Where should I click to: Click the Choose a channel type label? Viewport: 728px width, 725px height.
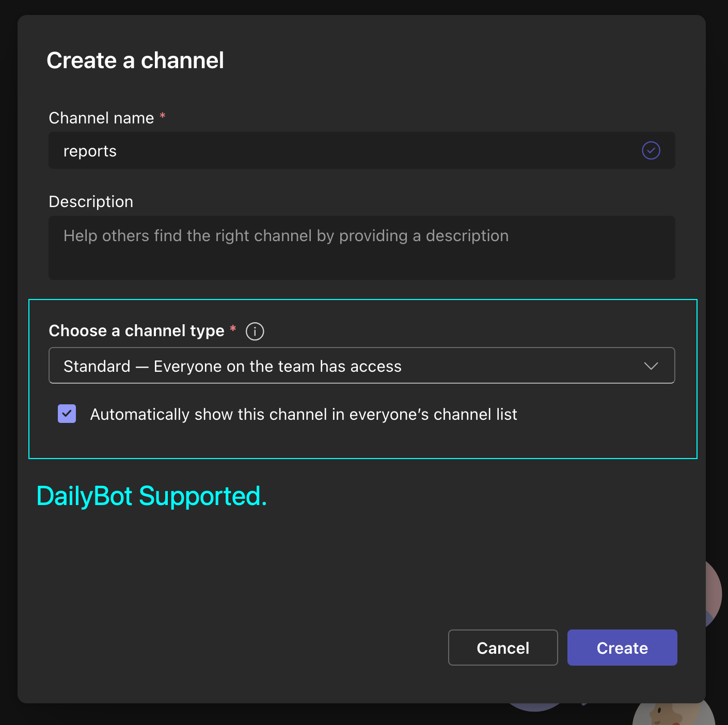point(136,331)
